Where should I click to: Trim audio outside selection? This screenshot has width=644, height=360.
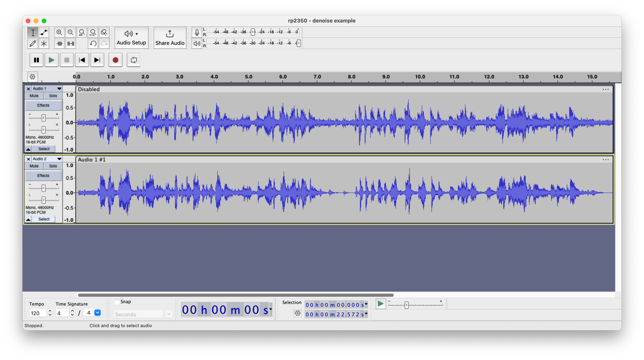click(x=60, y=43)
